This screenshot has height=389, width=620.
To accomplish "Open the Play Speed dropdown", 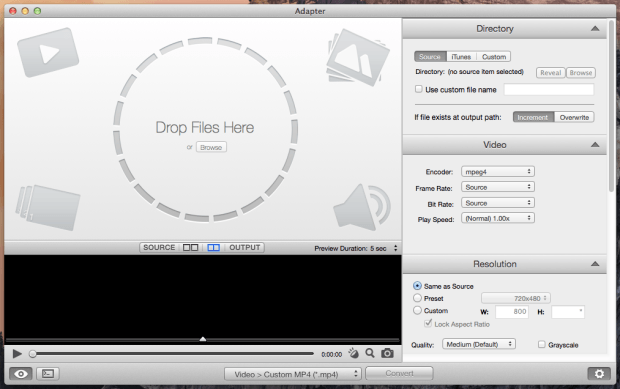I will coord(498,218).
